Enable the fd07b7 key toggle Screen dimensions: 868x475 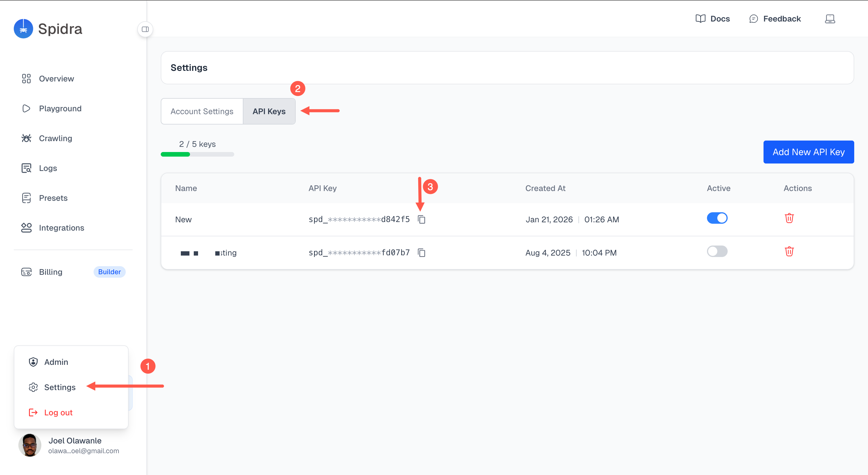click(x=717, y=252)
